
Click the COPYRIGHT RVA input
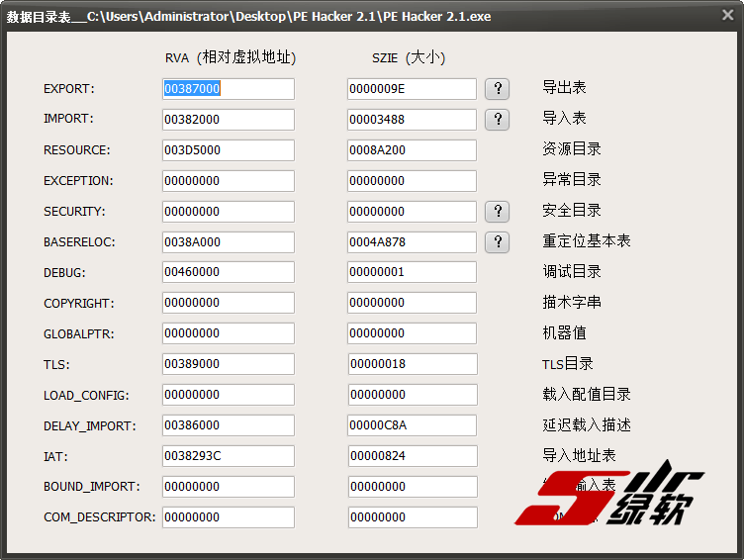[229, 303]
